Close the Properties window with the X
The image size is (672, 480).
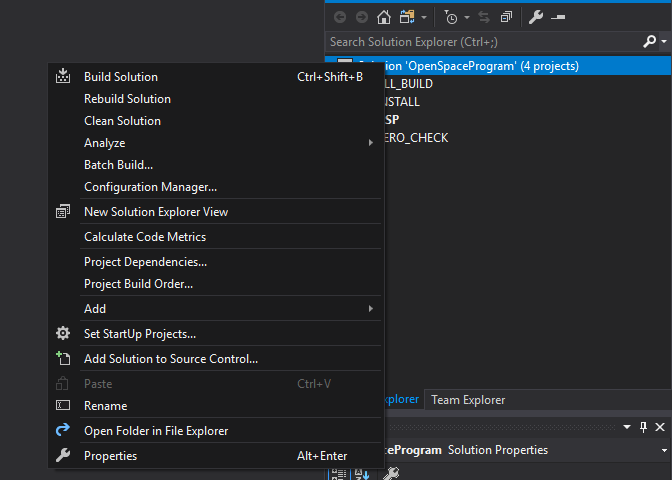click(660, 427)
